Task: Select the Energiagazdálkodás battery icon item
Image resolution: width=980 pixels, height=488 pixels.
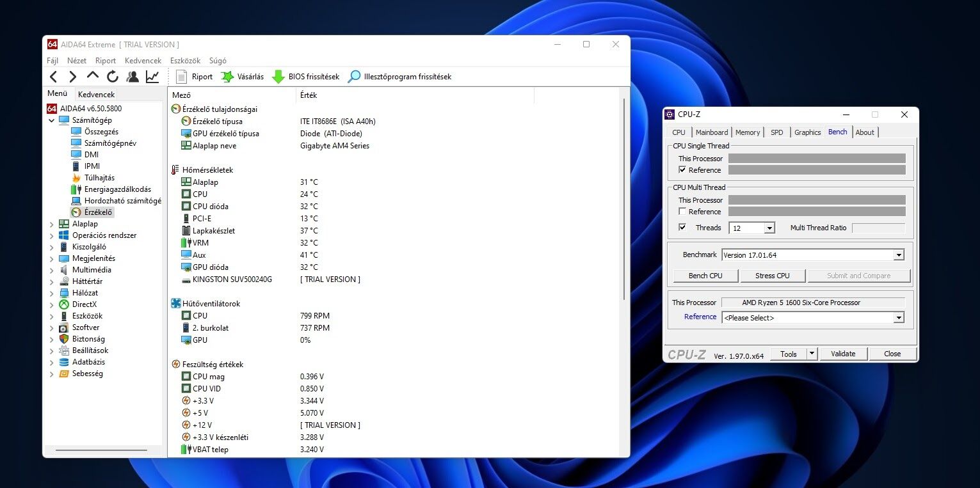Action: 76,189
